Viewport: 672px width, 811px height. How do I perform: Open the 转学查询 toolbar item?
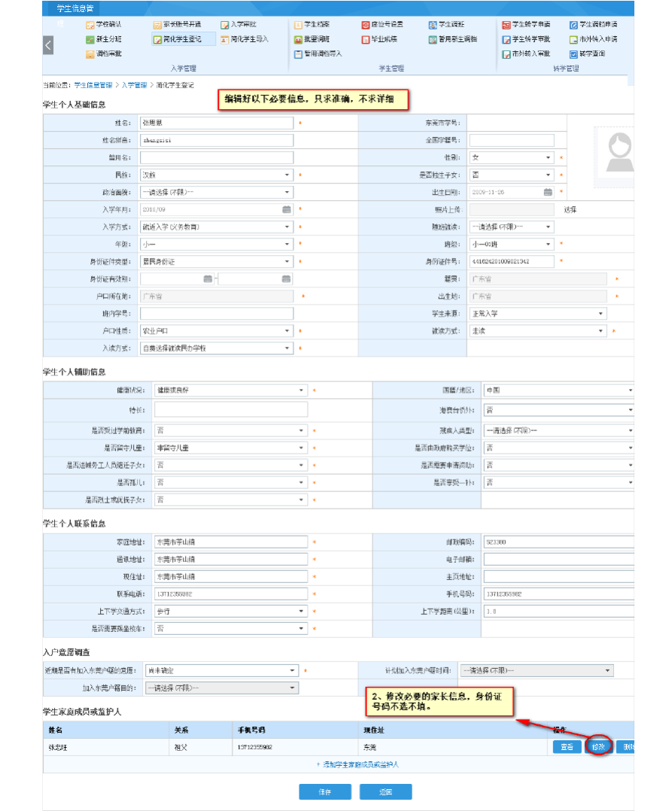(x=587, y=54)
